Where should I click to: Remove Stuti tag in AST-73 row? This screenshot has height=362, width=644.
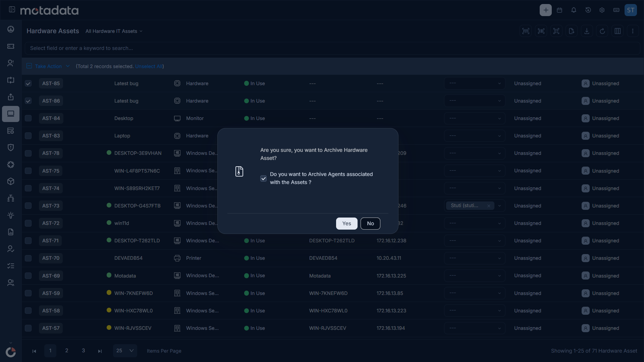(x=489, y=206)
